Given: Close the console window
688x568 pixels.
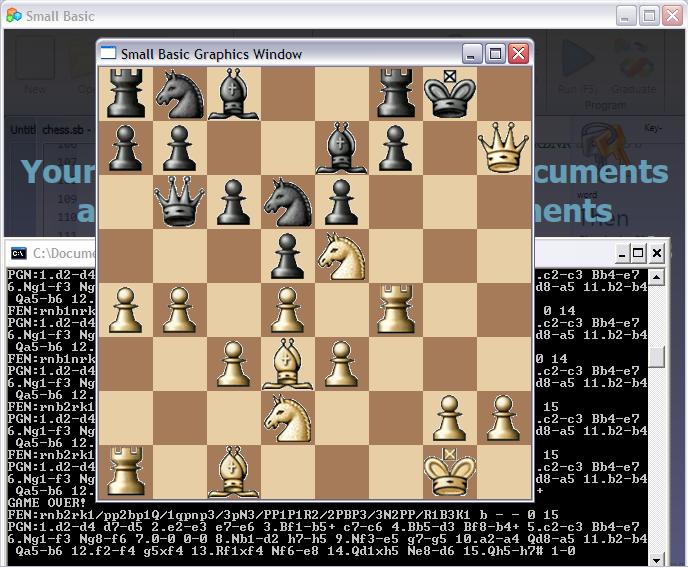Looking at the screenshot, I should click(656, 253).
